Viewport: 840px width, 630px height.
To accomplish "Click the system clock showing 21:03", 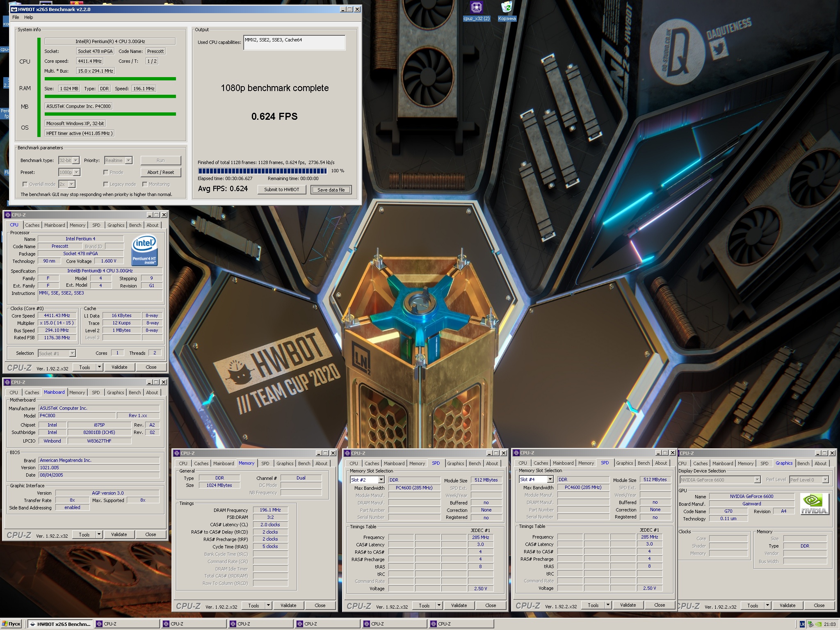I will 829,624.
